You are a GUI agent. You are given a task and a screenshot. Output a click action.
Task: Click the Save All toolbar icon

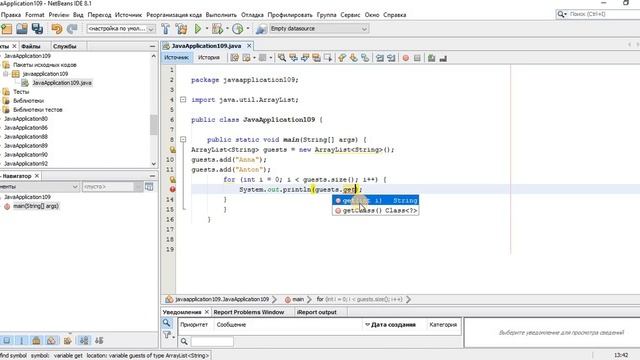click(x=37, y=29)
